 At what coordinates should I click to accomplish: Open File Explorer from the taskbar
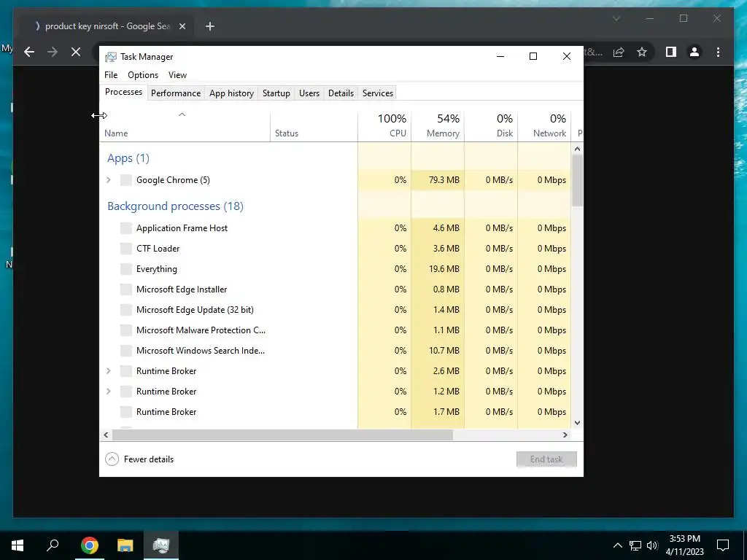click(x=125, y=545)
